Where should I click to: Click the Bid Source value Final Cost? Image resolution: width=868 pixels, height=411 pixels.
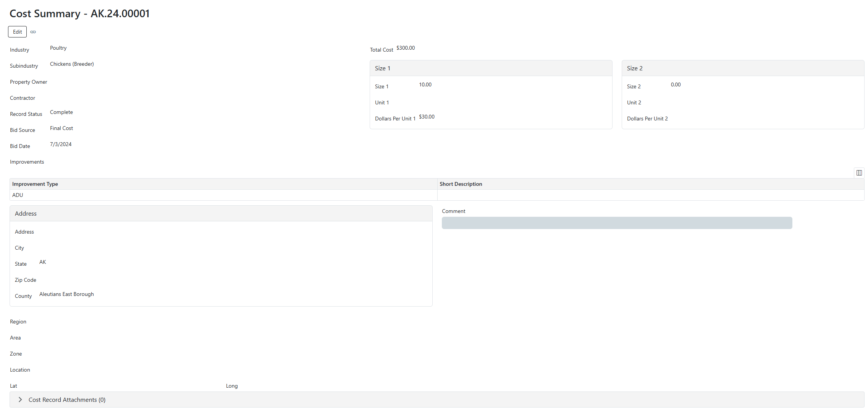tap(61, 128)
